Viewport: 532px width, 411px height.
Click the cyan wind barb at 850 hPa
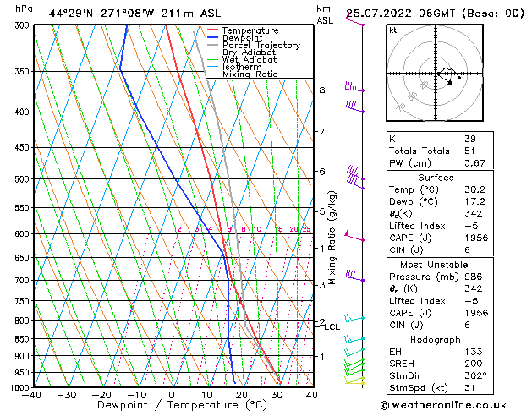pyautogui.click(x=354, y=339)
